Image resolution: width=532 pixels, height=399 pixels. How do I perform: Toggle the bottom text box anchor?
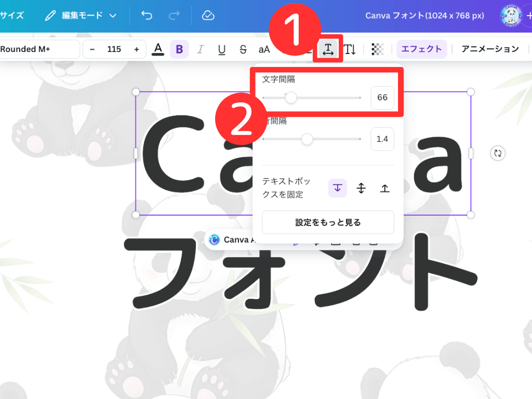click(x=337, y=188)
